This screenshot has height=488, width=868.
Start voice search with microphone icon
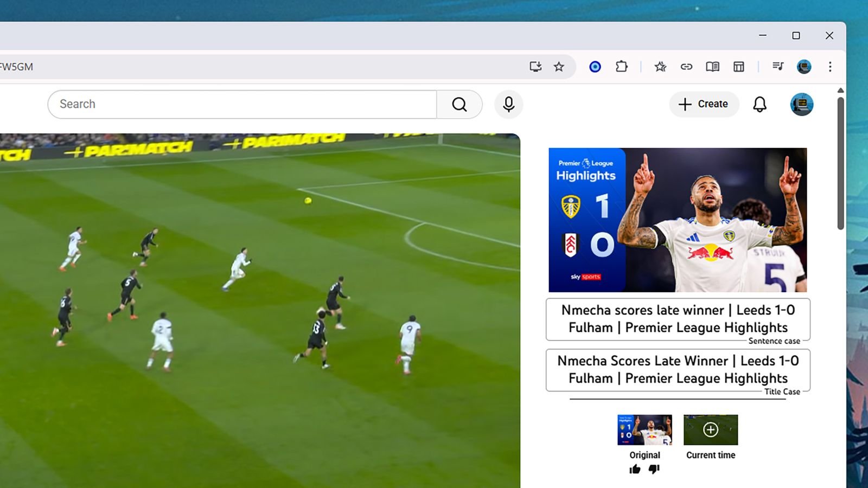click(x=509, y=104)
